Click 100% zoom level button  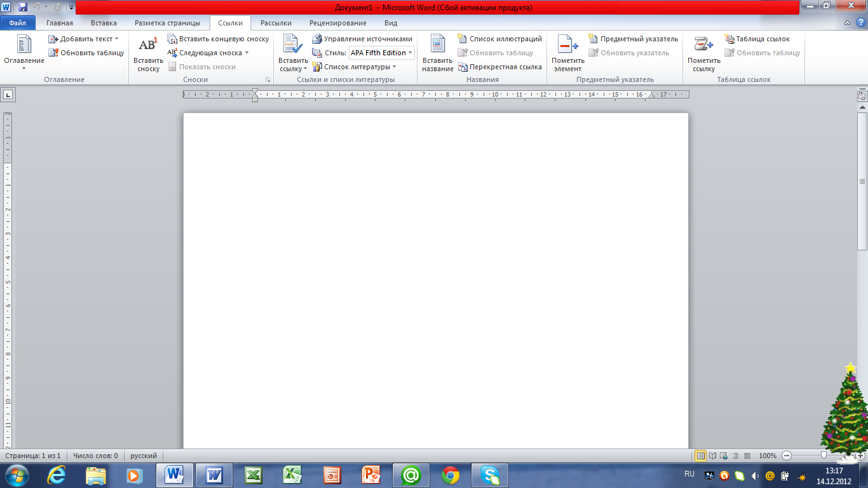(768, 456)
